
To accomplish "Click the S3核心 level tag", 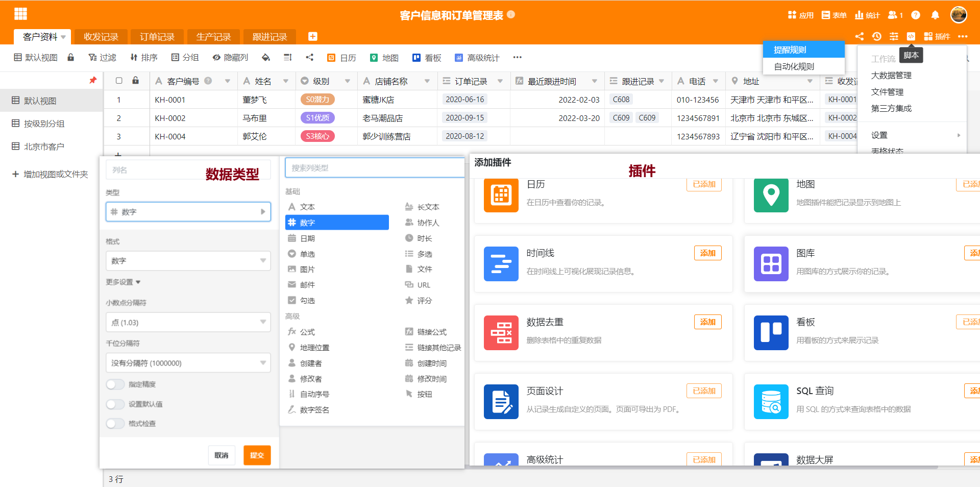I will [x=317, y=136].
